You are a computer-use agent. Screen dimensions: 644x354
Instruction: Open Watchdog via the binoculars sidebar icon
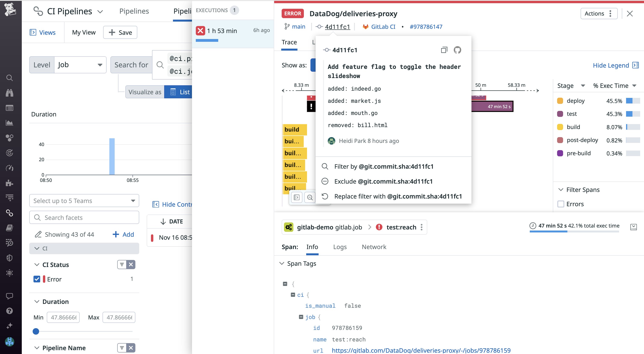click(x=9, y=93)
